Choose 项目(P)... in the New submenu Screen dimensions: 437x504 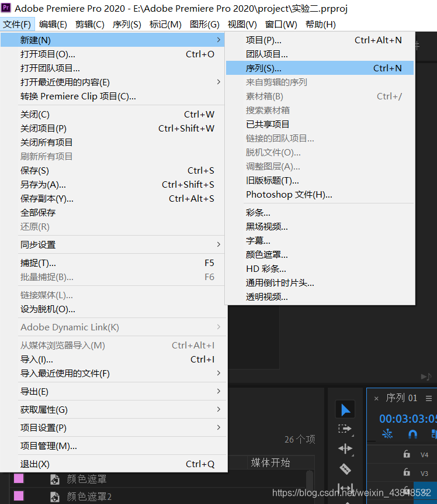click(320, 40)
